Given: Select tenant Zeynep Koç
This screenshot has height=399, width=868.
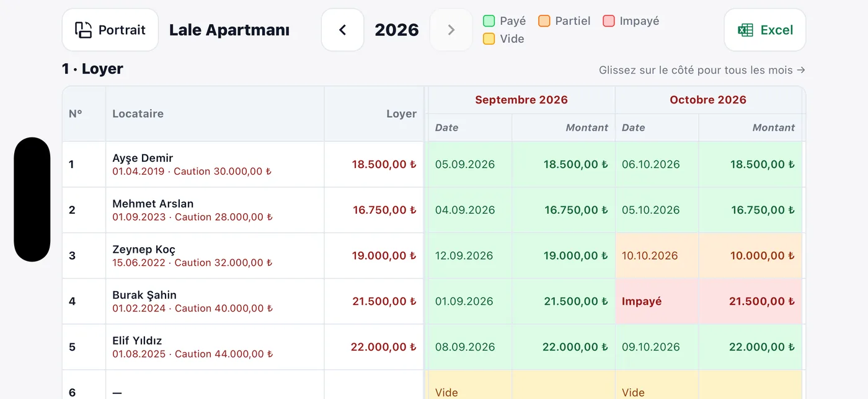Looking at the screenshot, I should (144, 250).
